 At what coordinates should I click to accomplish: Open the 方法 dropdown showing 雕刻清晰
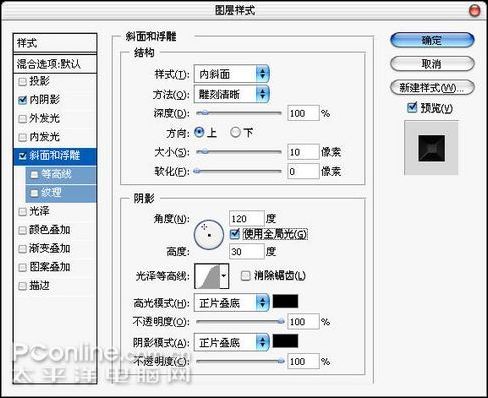[x=231, y=94]
